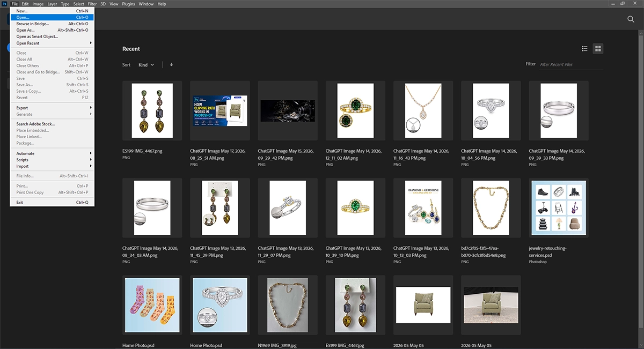
Task: Open the Sort Kind dropdown
Action: (146, 65)
